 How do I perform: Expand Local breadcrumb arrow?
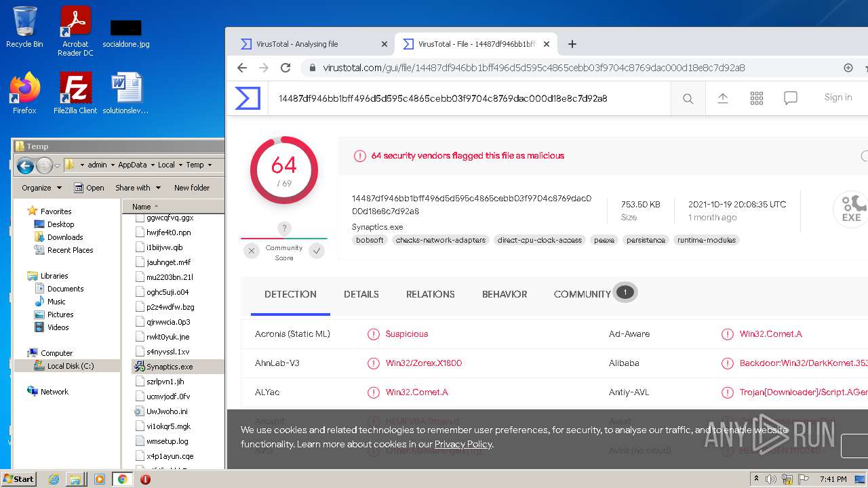[x=180, y=165]
